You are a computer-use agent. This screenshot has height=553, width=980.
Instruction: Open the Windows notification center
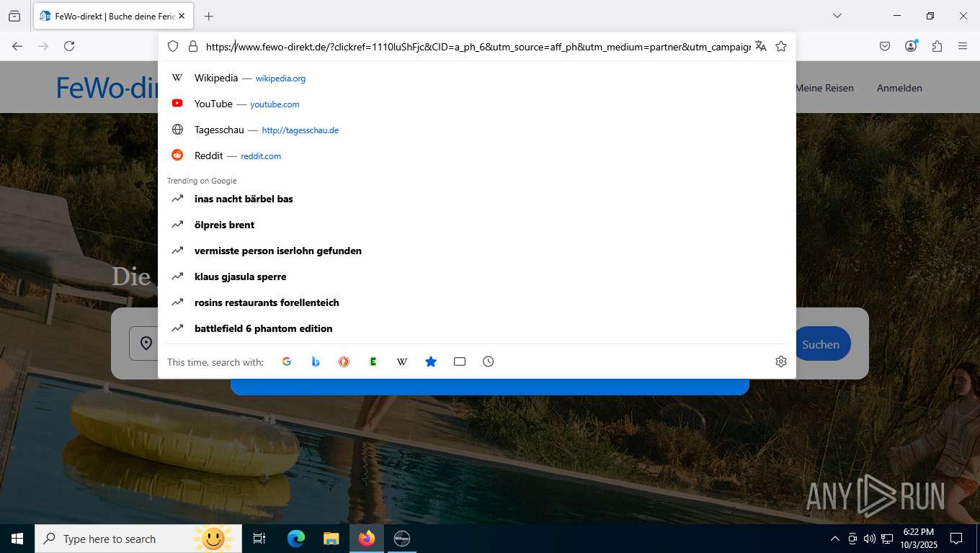[956, 539]
